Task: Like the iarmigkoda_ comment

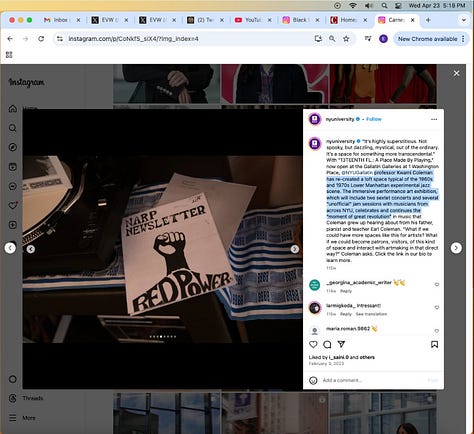Action: coord(437,308)
